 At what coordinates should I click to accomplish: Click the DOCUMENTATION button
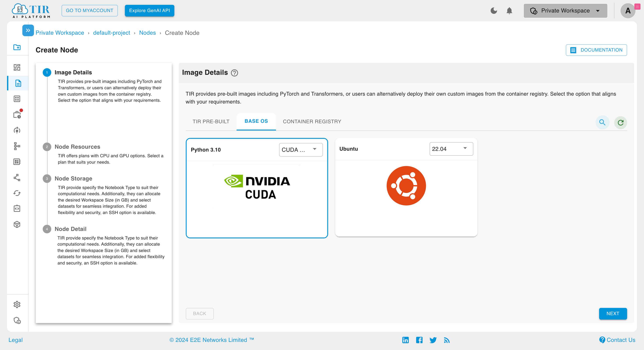(x=598, y=50)
